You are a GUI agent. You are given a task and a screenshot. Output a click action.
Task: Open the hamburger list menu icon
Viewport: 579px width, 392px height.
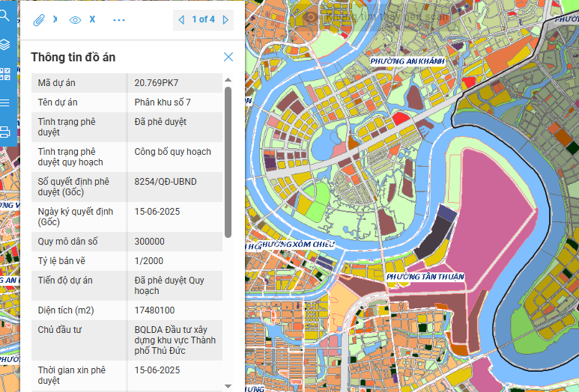[x=5, y=102]
